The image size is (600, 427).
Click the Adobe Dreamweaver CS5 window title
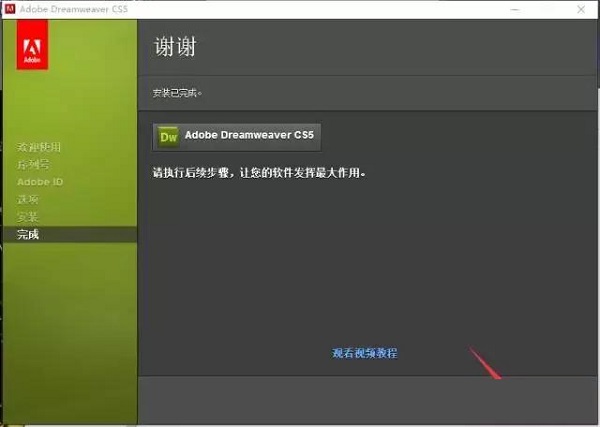pos(73,9)
